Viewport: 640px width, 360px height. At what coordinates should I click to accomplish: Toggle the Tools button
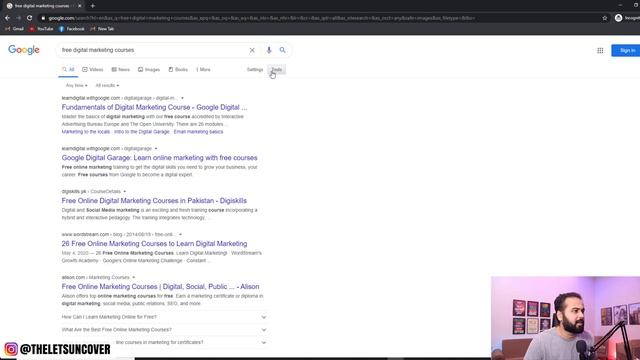point(277,70)
